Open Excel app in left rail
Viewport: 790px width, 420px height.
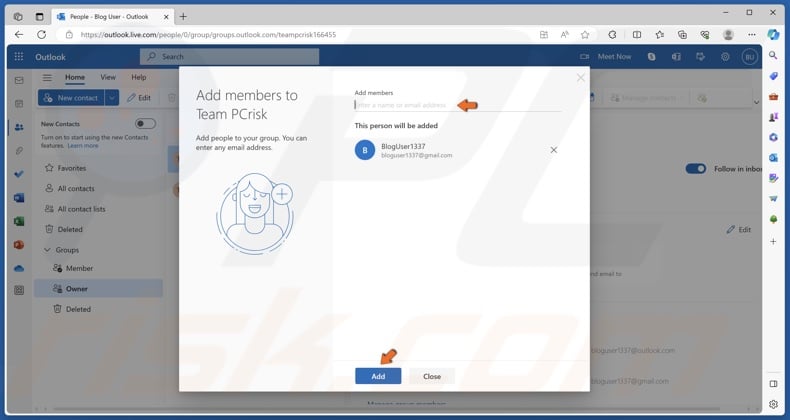tap(19, 221)
